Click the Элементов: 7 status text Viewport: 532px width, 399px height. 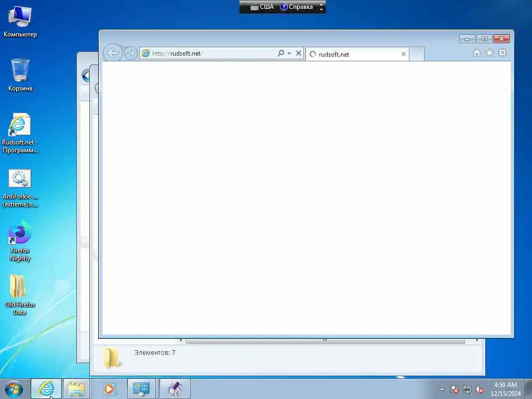[x=155, y=353]
